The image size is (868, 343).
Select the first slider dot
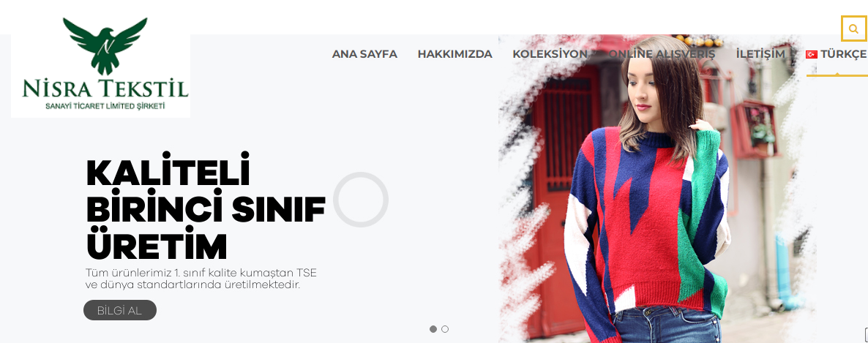click(433, 329)
